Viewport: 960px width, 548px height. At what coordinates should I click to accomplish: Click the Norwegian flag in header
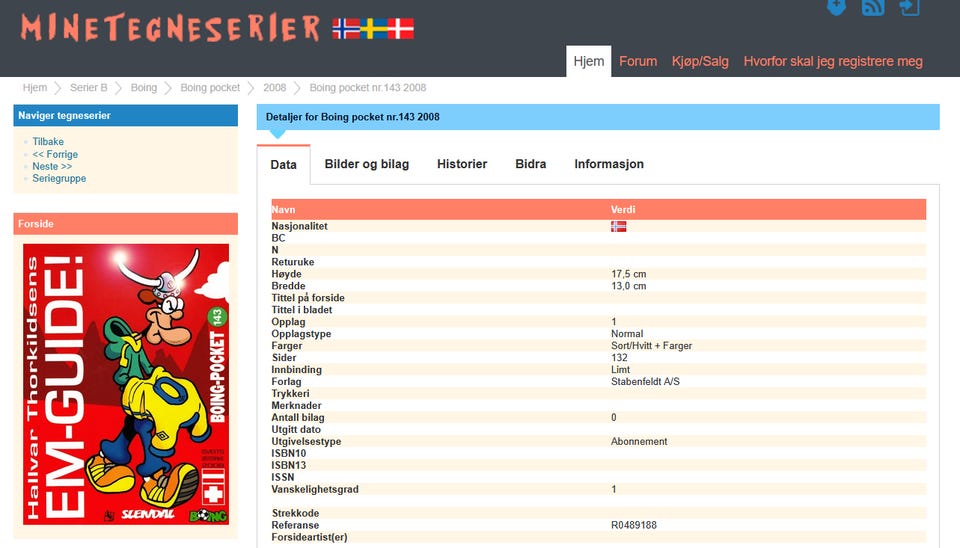pos(347,29)
